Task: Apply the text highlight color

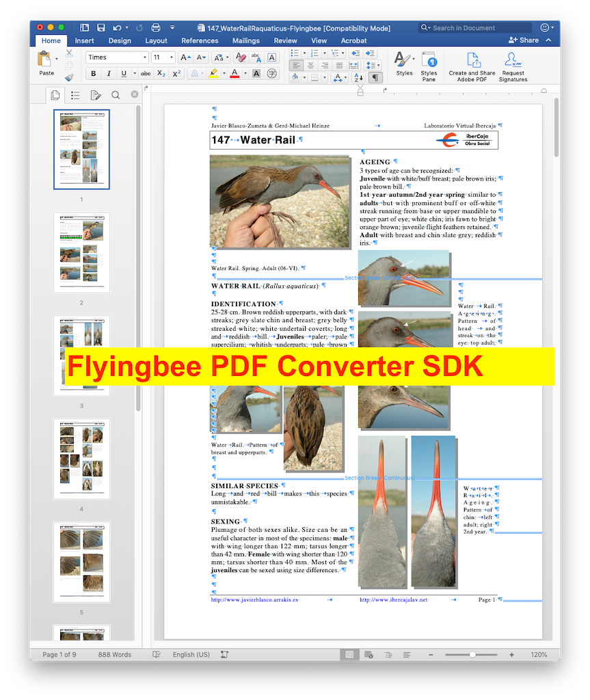Action: click(213, 74)
